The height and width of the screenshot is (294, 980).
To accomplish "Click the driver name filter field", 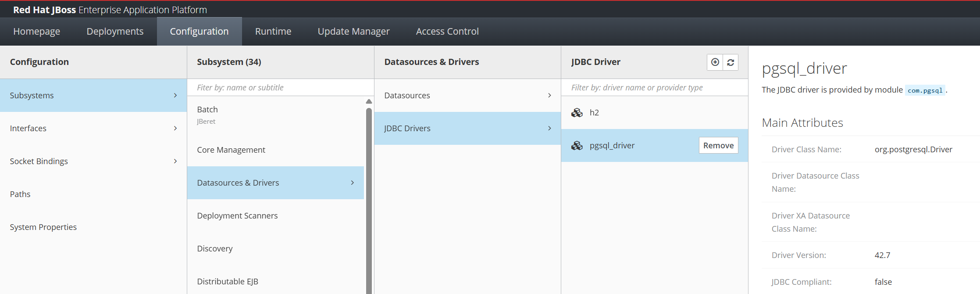I will tap(655, 87).
